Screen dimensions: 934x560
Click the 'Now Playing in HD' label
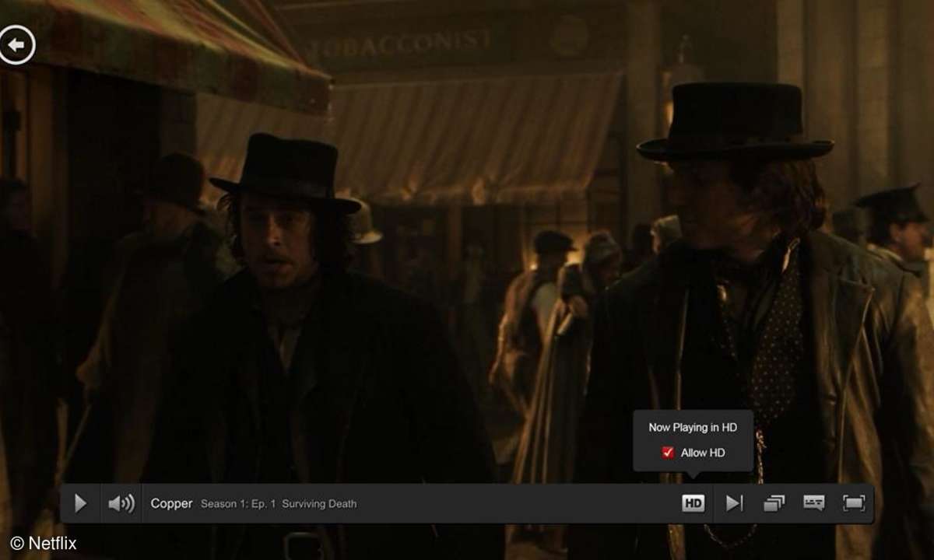coord(693,427)
